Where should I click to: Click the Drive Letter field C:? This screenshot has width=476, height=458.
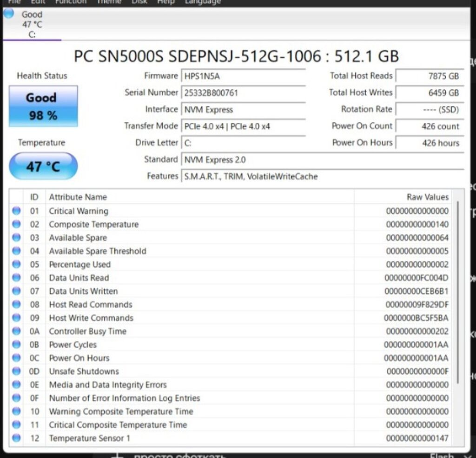(x=243, y=143)
